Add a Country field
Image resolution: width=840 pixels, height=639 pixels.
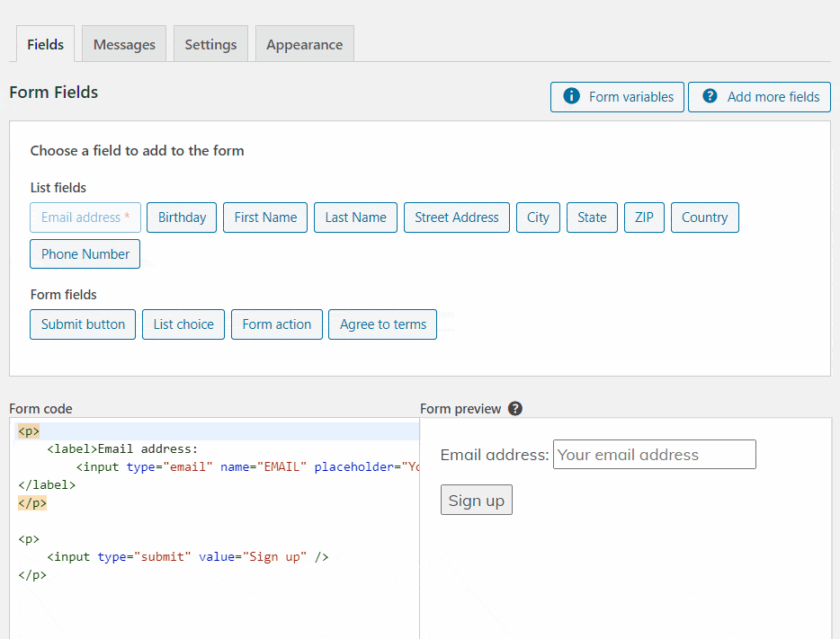click(704, 217)
